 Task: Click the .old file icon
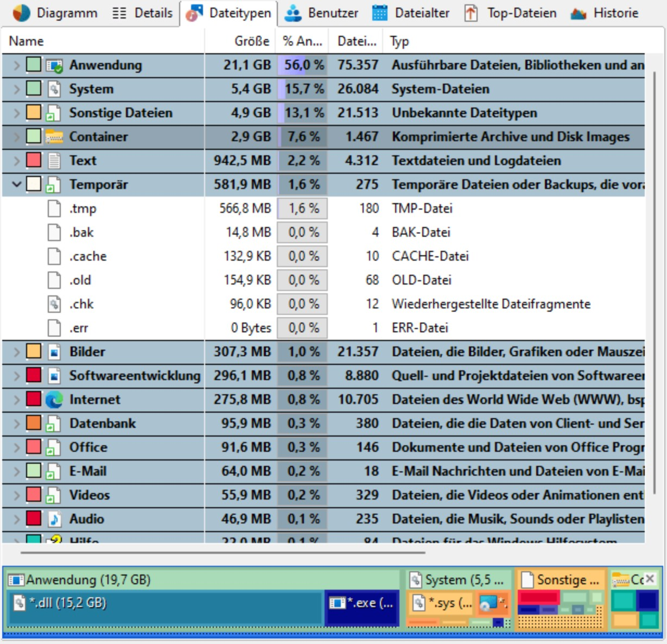[54, 280]
